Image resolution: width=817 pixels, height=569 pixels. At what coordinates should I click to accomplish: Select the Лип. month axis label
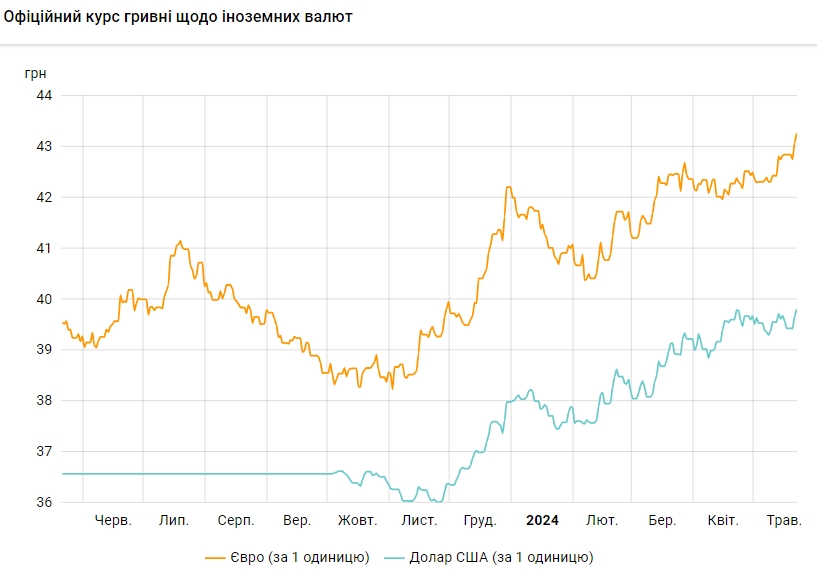click(x=175, y=520)
